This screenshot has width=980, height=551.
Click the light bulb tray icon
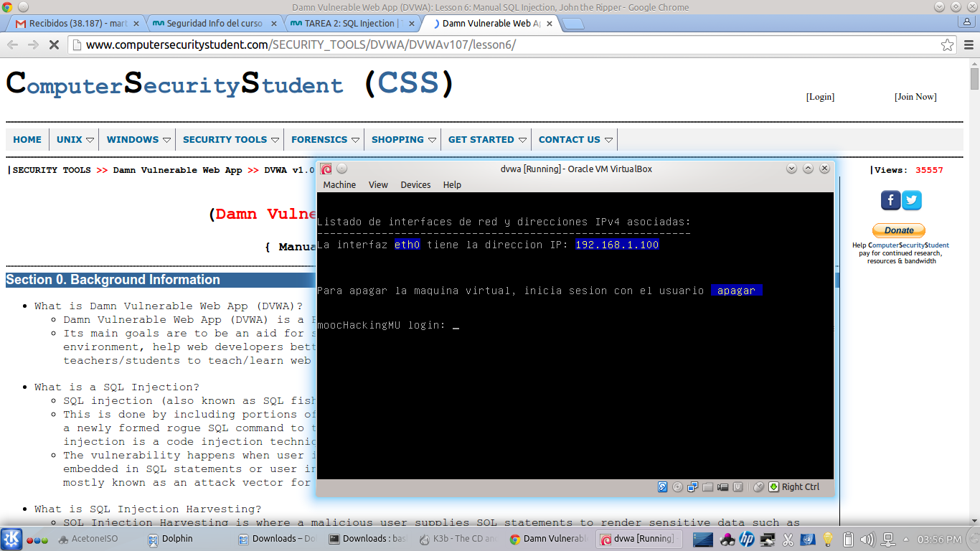pyautogui.click(x=828, y=539)
